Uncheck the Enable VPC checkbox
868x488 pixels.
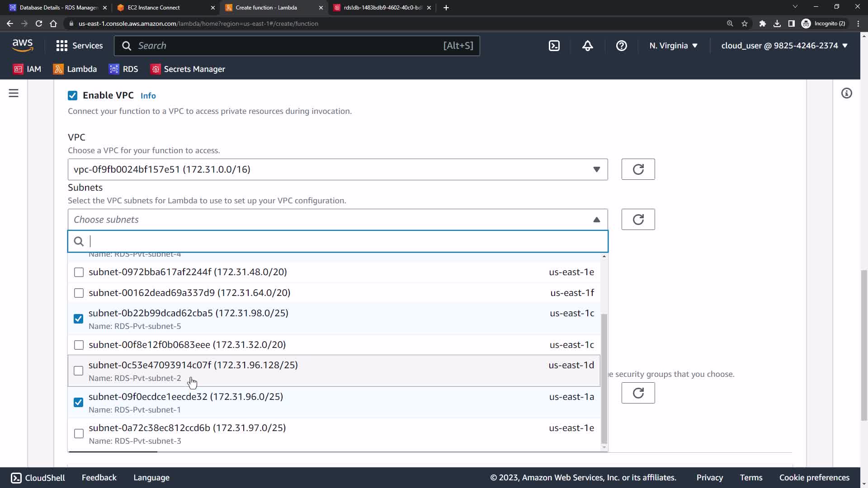coord(72,95)
